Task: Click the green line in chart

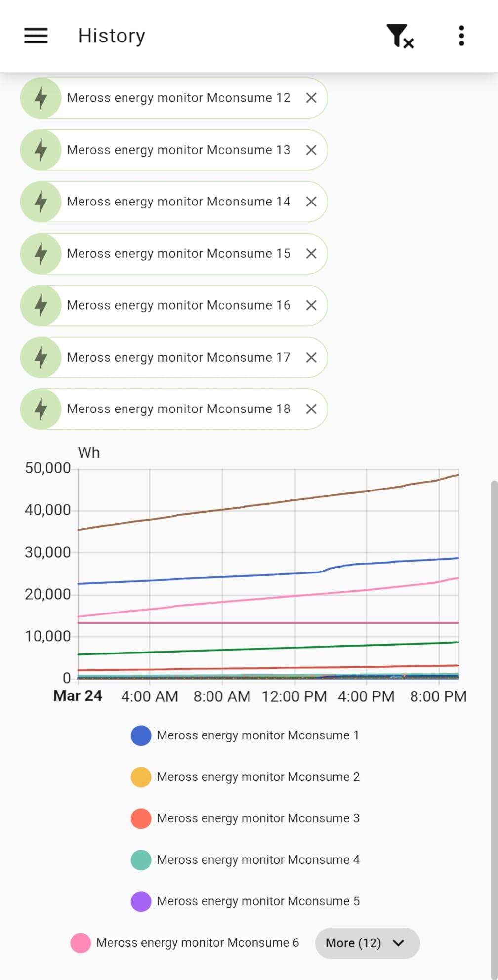Action: coord(269,648)
